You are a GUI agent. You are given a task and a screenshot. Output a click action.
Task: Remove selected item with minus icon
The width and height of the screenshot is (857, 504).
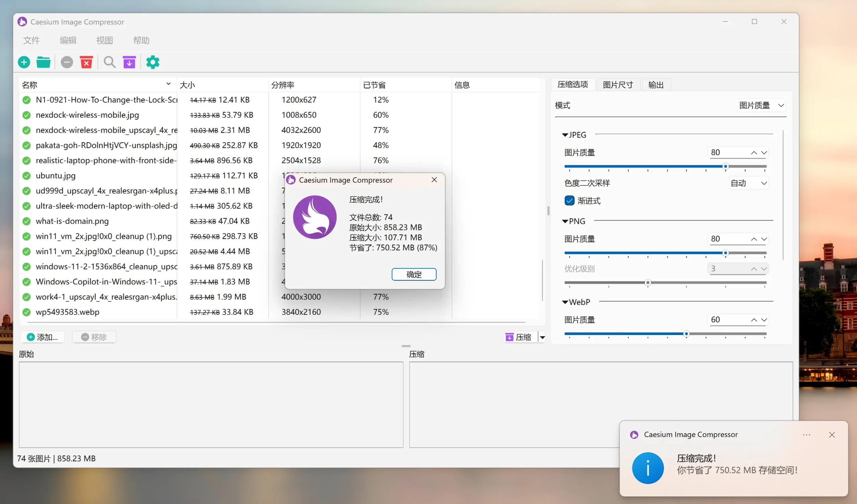[67, 62]
